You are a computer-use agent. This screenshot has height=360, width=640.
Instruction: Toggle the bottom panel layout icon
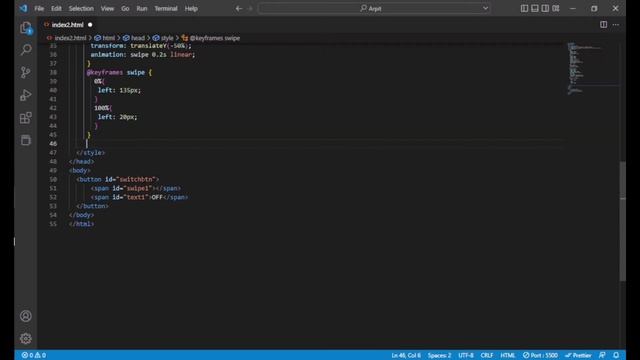point(535,8)
